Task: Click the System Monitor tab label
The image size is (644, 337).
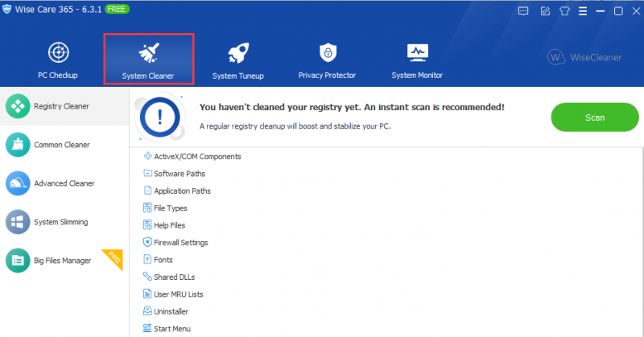Action: [417, 76]
